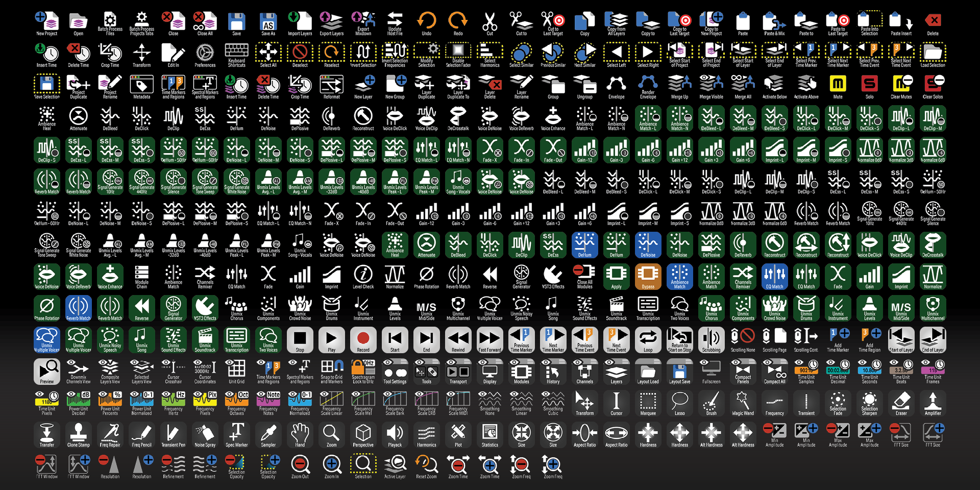
Task: Click the Clear Solos icon
Action: coord(933,87)
